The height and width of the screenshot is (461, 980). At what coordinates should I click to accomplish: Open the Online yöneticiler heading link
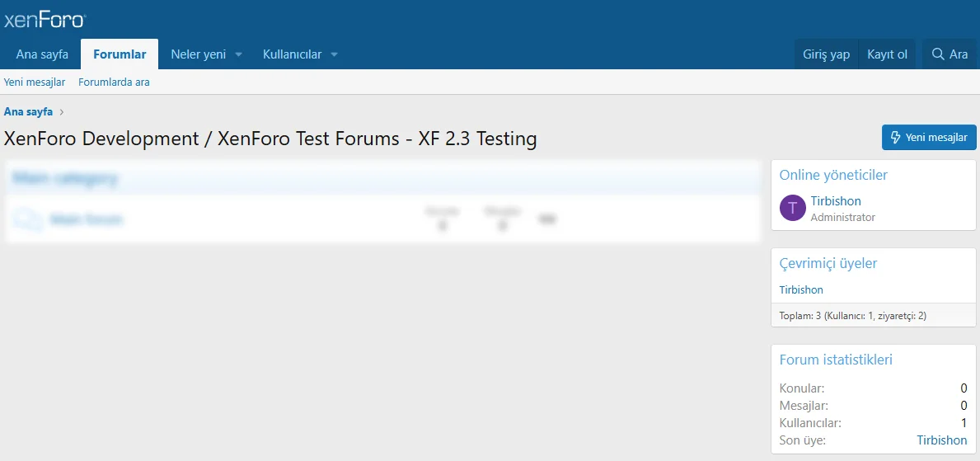point(833,175)
